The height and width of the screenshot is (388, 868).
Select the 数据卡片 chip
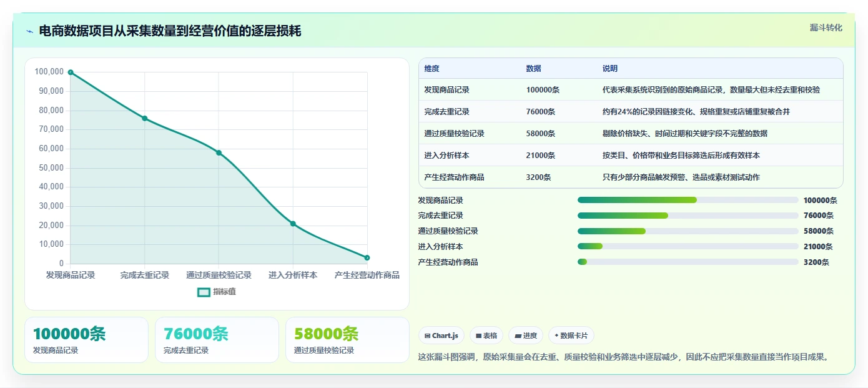[571, 336]
